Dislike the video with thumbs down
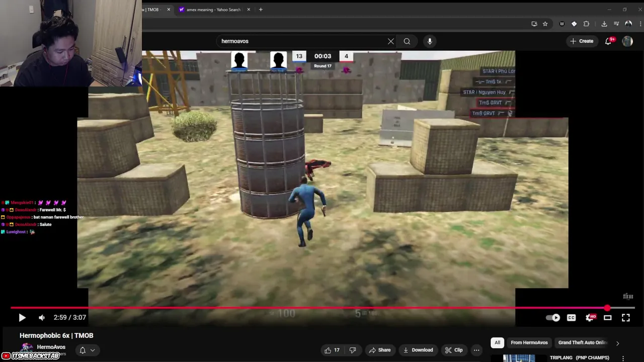Viewport: 644px width, 362px height. [353, 350]
